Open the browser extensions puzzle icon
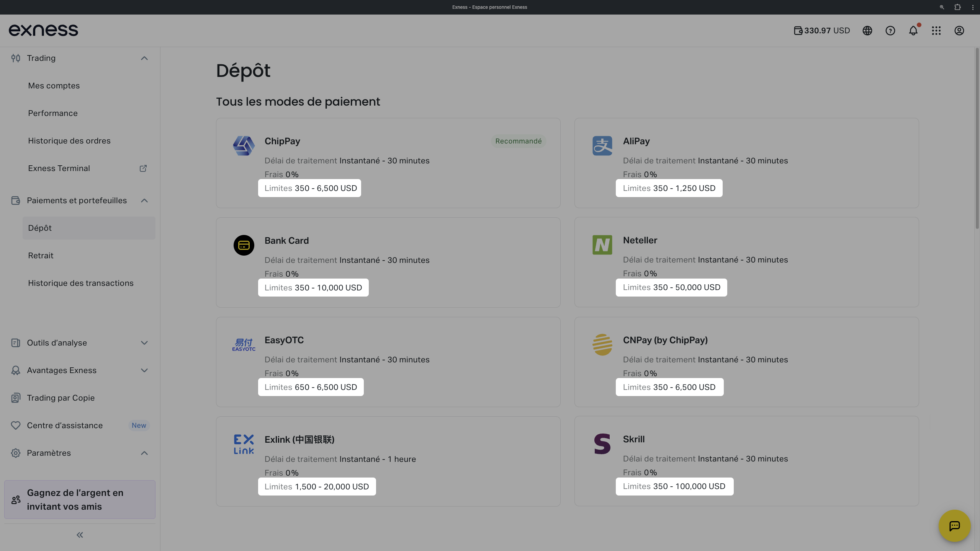Viewport: 980px width, 551px height. point(957,7)
